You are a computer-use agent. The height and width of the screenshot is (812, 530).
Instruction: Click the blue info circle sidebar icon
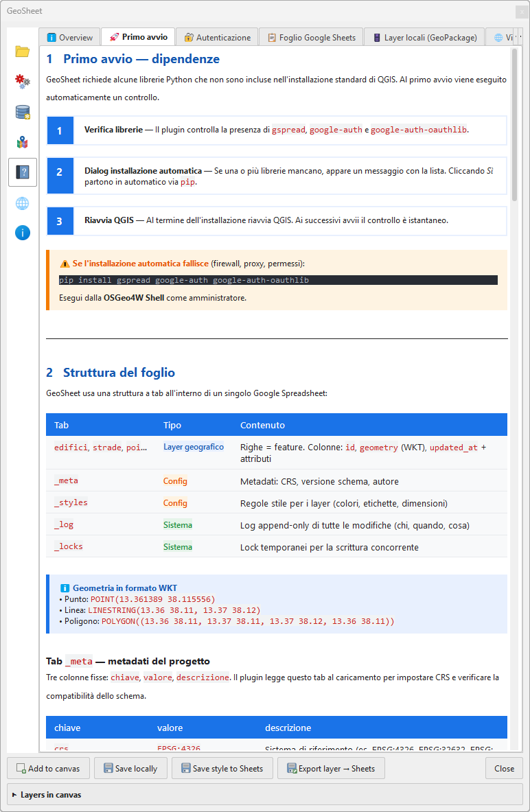pos(23,233)
